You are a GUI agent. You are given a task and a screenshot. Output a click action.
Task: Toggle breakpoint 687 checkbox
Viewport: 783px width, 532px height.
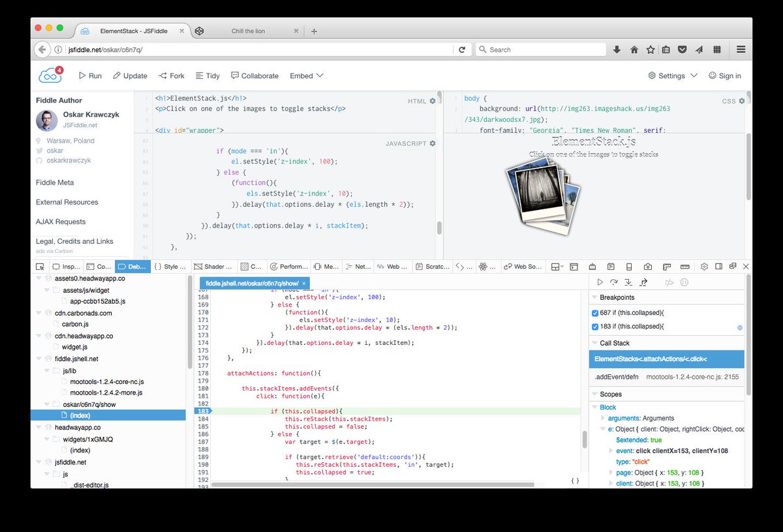click(x=594, y=313)
